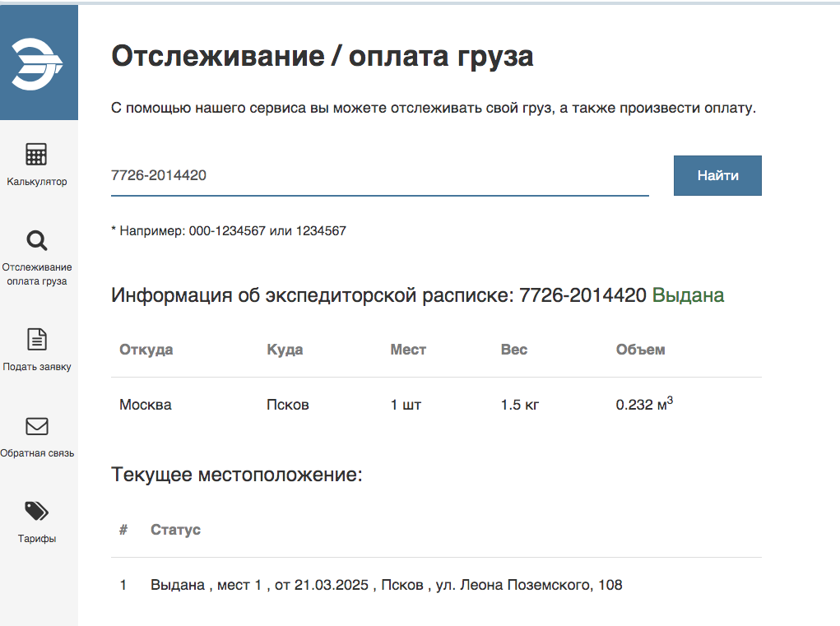Image resolution: width=840 pixels, height=626 pixels.
Task: Click the envelope feedback icon
Action: [37, 426]
